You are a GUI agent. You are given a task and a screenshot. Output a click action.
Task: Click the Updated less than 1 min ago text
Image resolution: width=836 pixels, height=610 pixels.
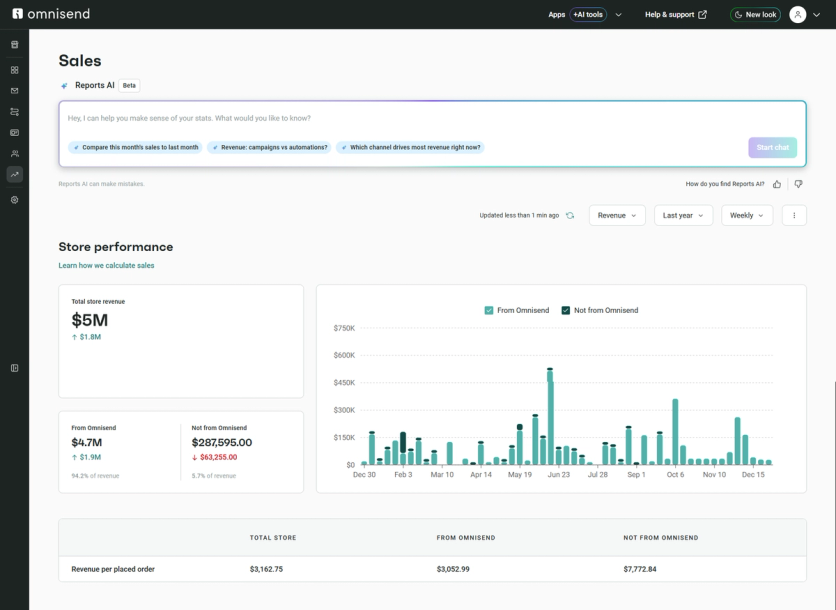[519, 215]
